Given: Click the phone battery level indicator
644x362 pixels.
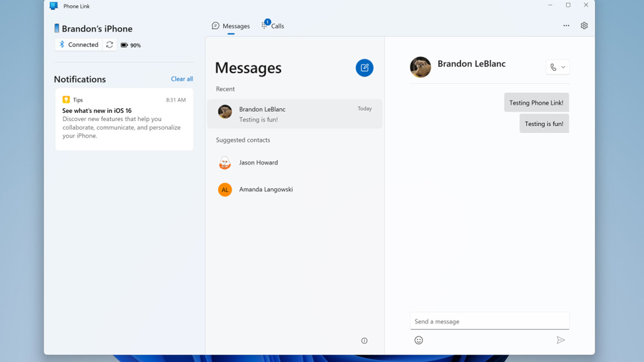Looking at the screenshot, I should pos(130,45).
